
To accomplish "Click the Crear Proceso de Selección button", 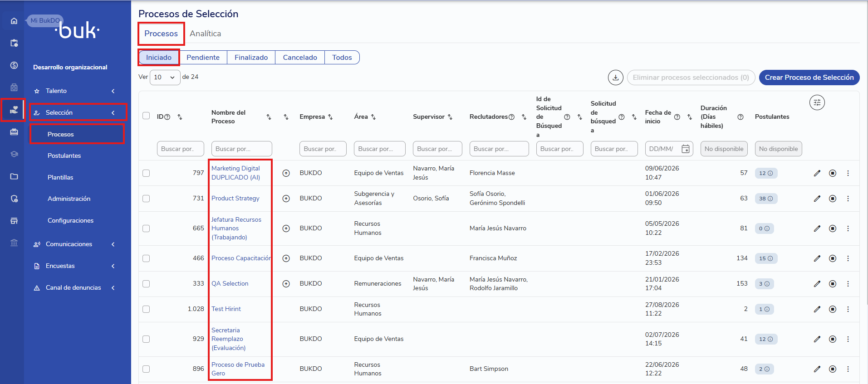I will [809, 78].
